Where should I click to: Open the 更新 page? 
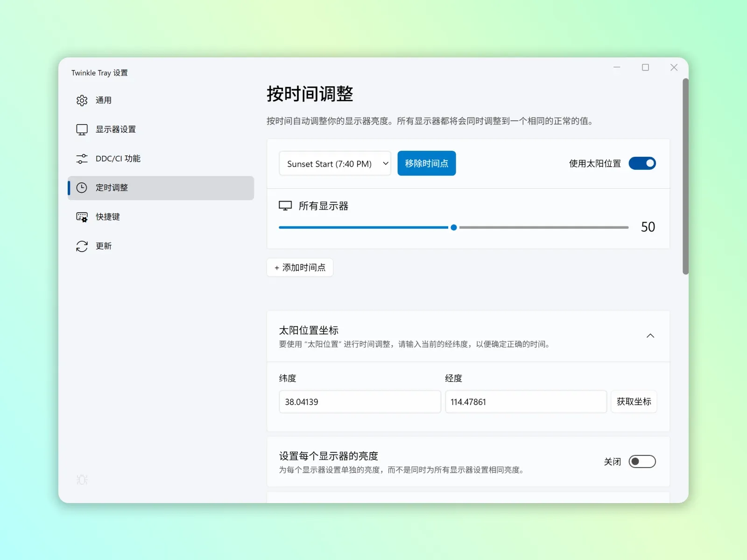coord(161,246)
